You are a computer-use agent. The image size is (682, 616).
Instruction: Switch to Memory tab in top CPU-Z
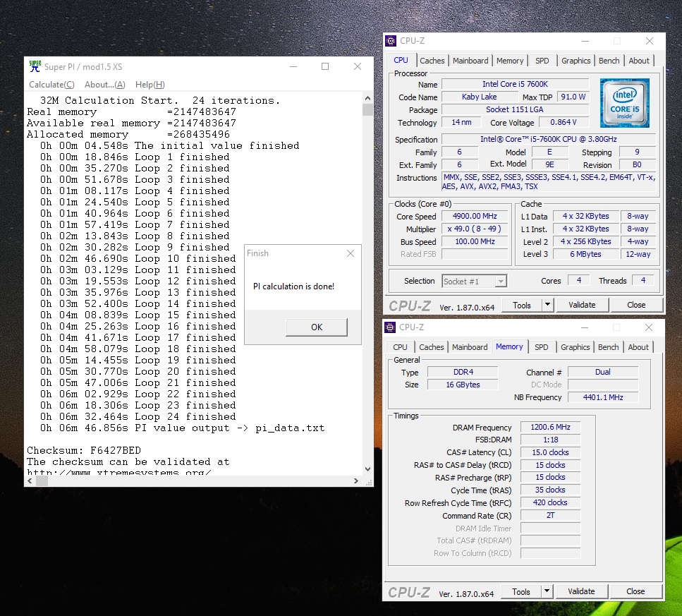(510, 61)
